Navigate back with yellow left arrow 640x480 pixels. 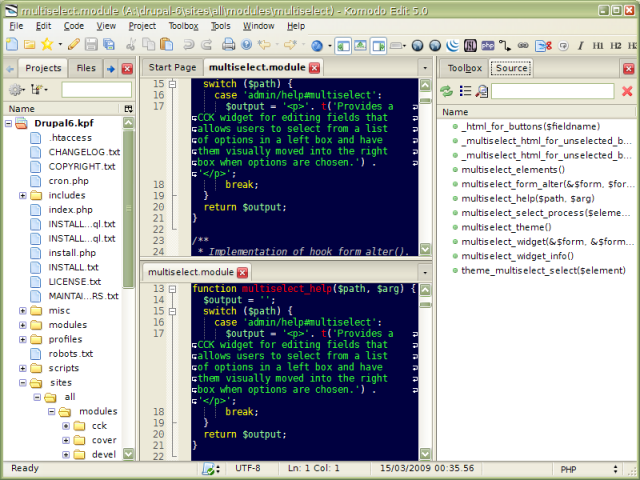click(264, 44)
